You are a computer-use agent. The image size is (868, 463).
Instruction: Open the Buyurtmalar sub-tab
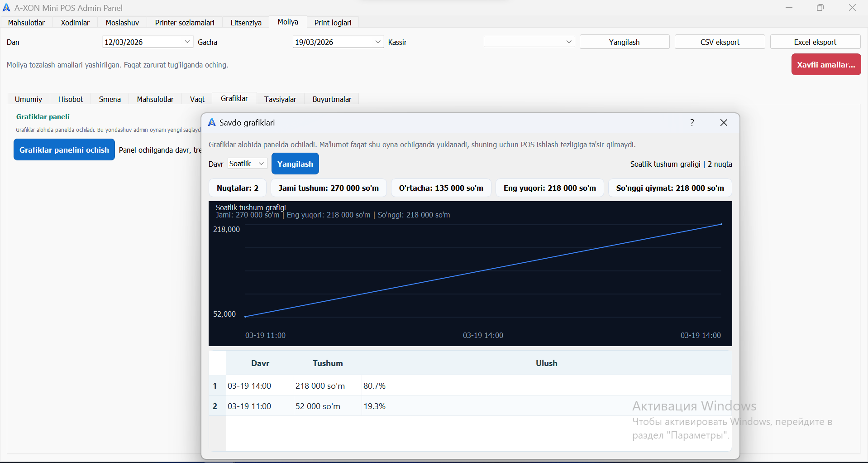332,99
